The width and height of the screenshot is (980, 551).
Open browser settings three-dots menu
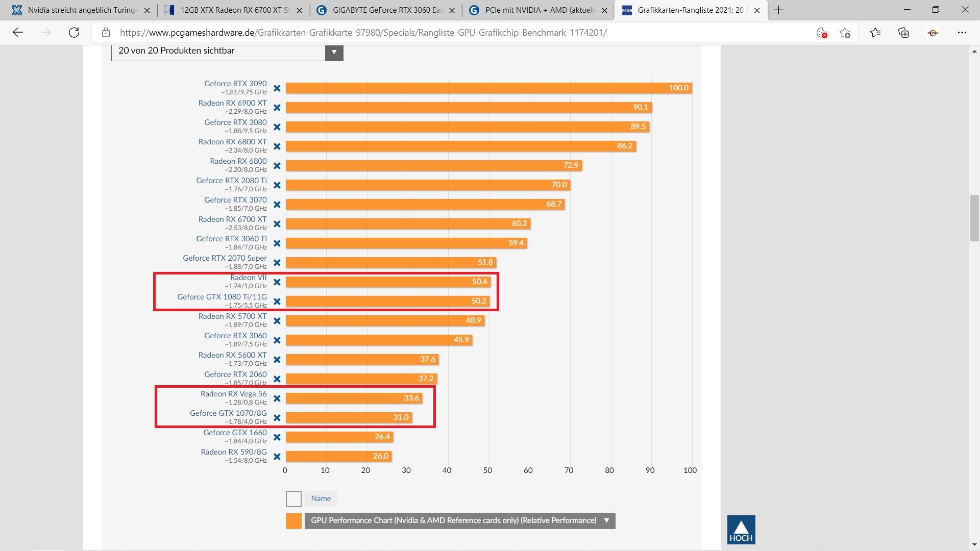pos(962,33)
